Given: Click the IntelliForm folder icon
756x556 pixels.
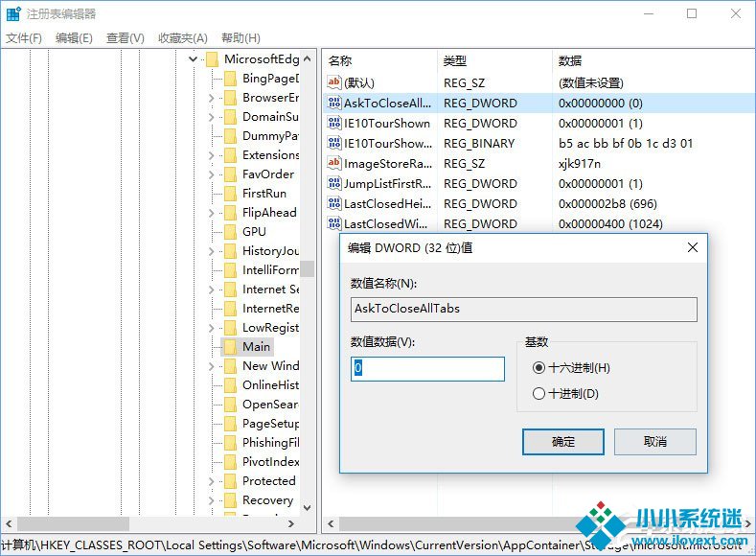Looking at the screenshot, I should tap(231, 270).
